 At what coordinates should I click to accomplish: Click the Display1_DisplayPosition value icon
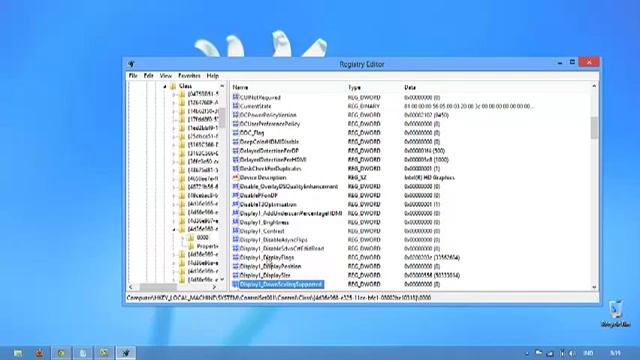tap(236, 266)
